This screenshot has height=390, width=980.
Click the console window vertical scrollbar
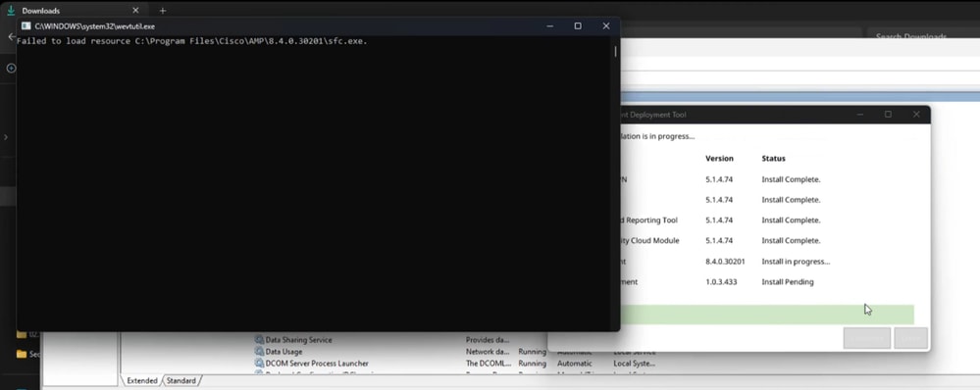click(616, 184)
